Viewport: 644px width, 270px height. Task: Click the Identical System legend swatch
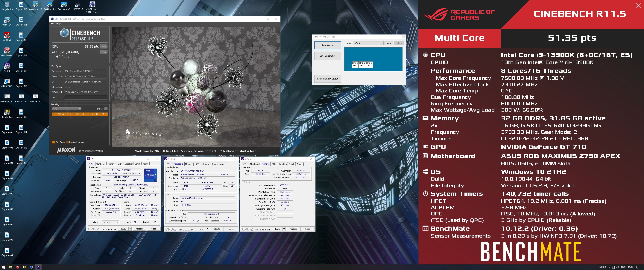tap(67, 142)
